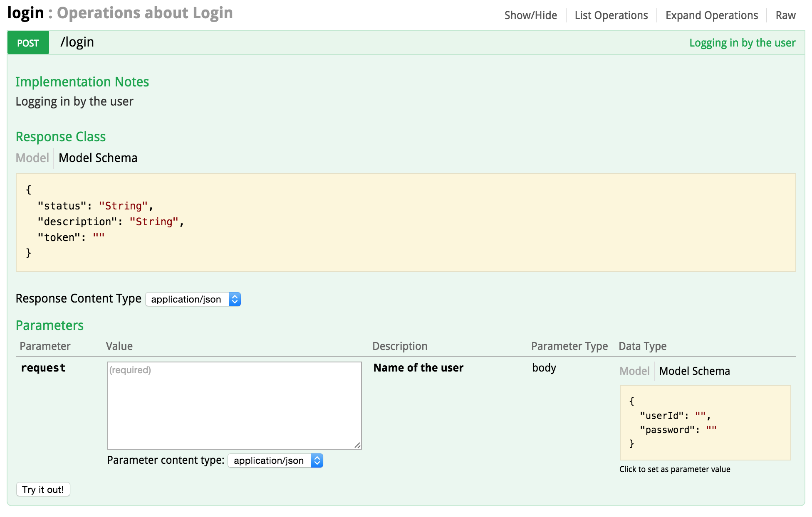812x517 pixels.
Task: Switch to Model tab in Data Type column
Action: [634, 371]
